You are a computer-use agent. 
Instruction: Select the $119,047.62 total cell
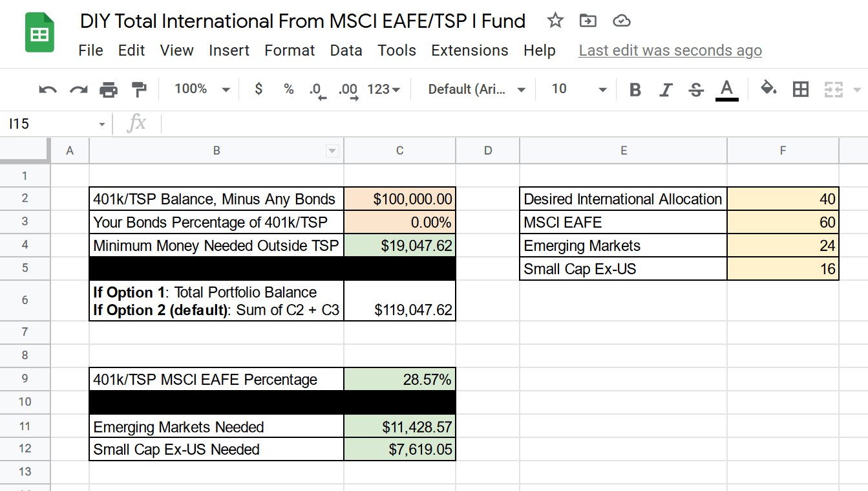pyautogui.click(x=399, y=300)
